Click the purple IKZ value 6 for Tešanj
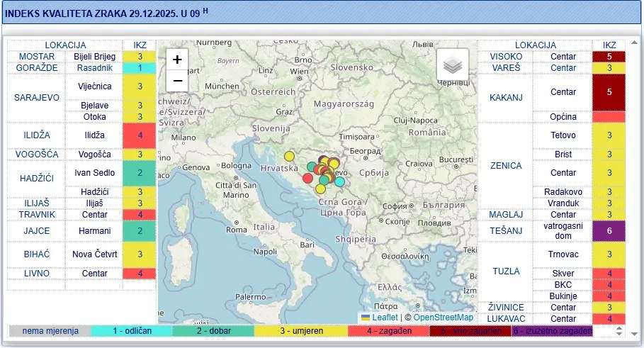644x348 pixels. pyautogui.click(x=609, y=231)
